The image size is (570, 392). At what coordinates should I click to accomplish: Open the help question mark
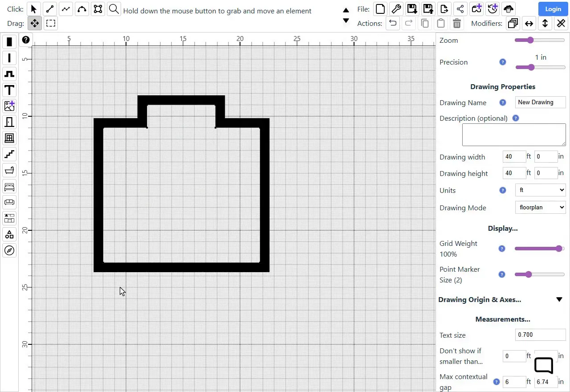pyautogui.click(x=26, y=40)
